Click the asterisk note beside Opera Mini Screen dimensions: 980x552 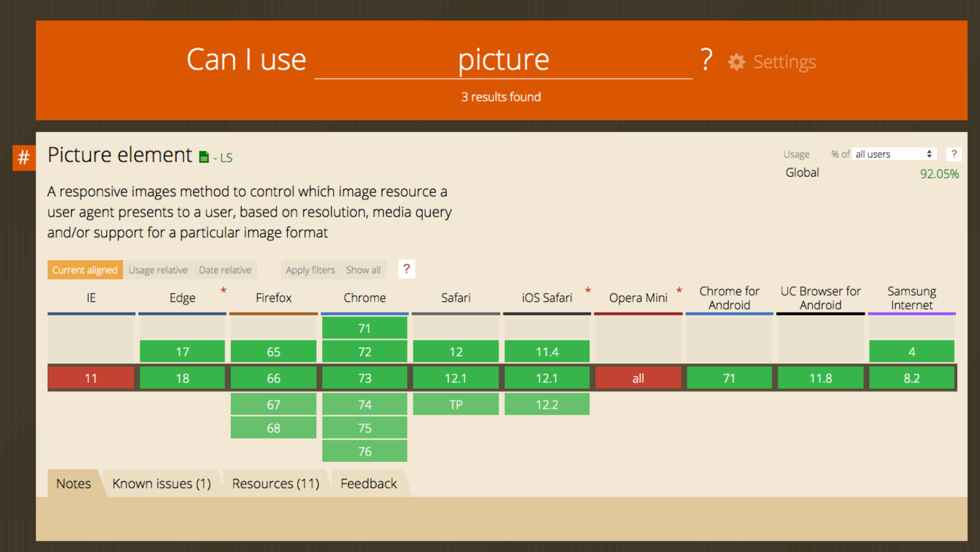tap(679, 291)
